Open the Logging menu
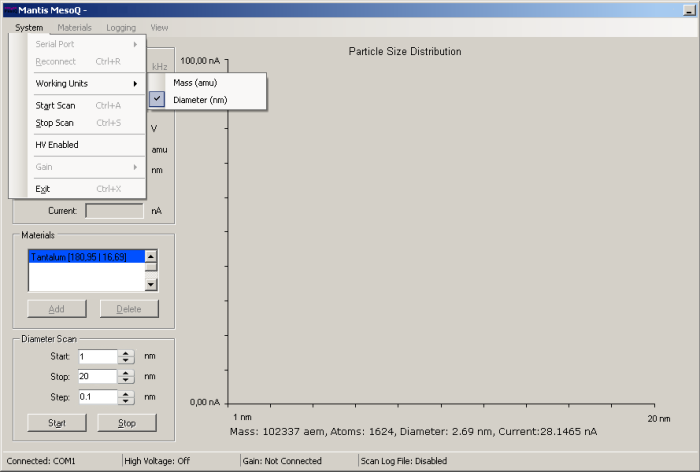The width and height of the screenshot is (700, 472). [121, 28]
